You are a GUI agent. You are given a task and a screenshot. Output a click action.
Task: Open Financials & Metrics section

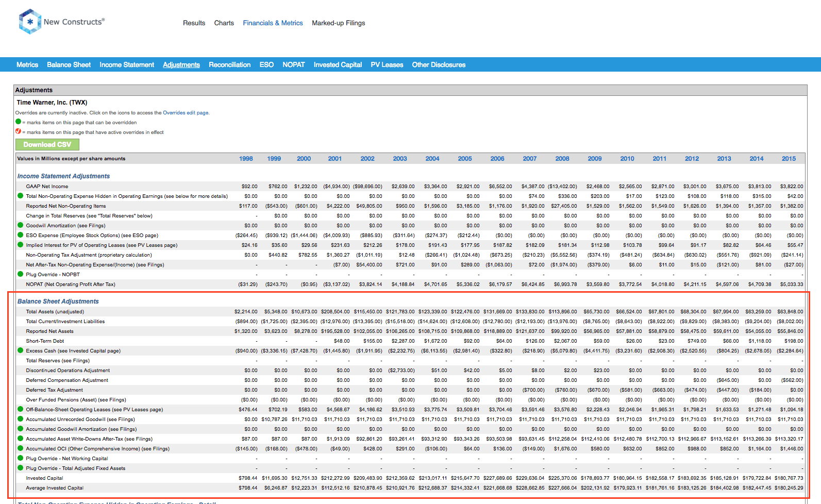tap(273, 23)
